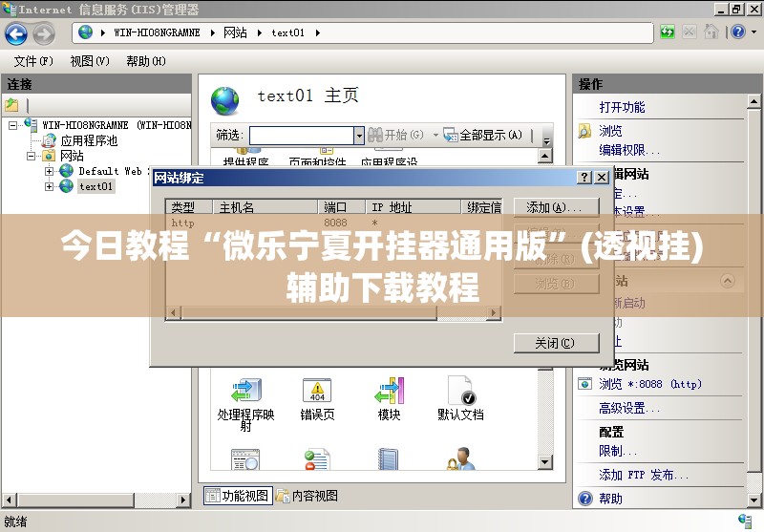The height and width of the screenshot is (532, 764).
Task: Click 网站 in the address breadcrumb
Action: tap(235, 32)
